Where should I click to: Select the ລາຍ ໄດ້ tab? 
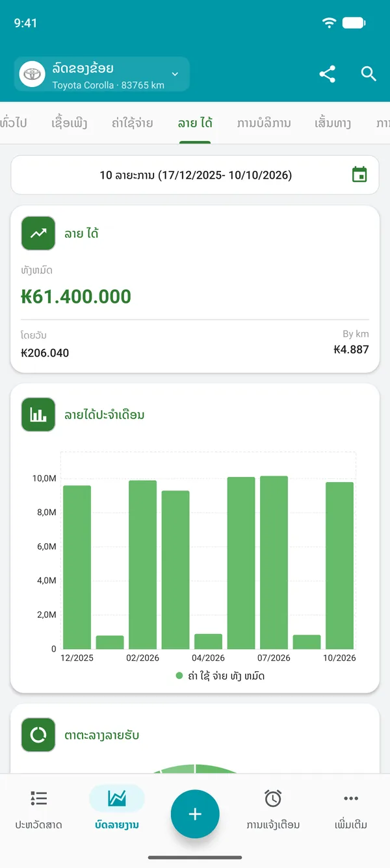tap(195, 123)
